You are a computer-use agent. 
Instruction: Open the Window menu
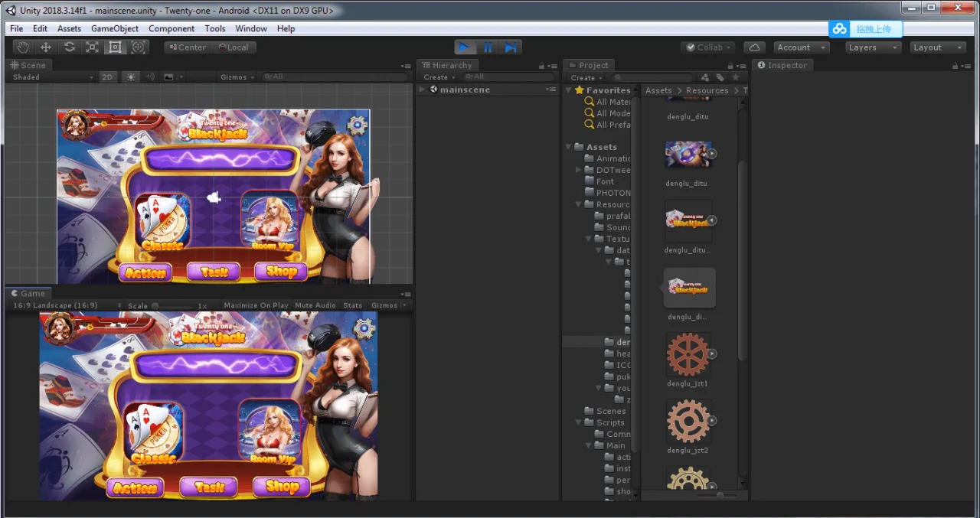coord(251,28)
